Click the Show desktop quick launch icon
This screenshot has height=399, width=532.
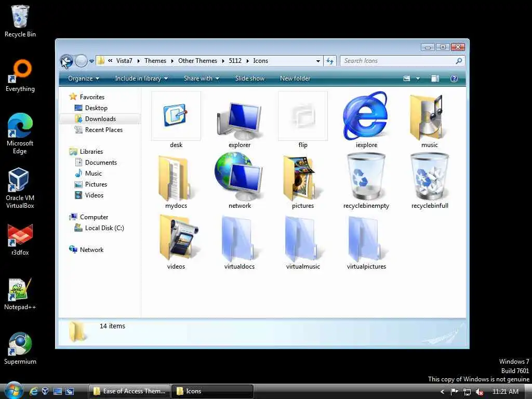point(57,391)
